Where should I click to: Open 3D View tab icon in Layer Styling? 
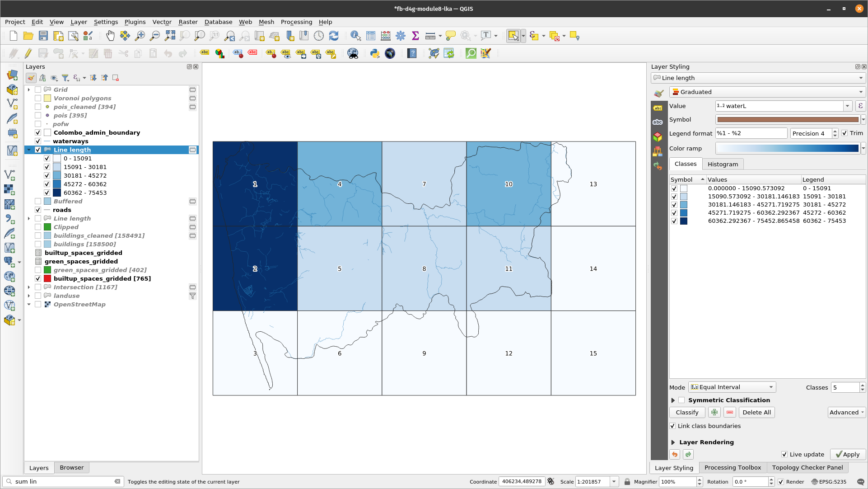658,136
